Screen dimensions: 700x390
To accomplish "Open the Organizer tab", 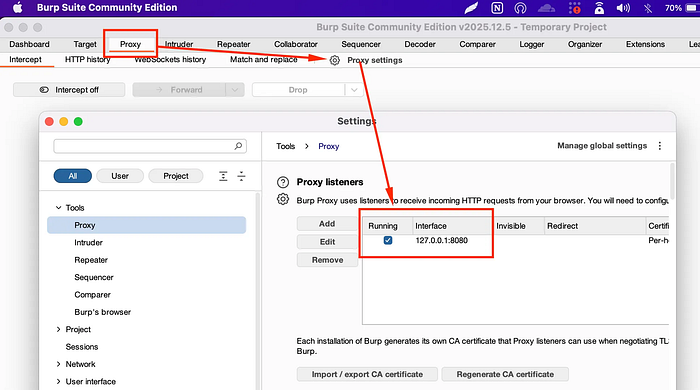I will click(585, 44).
